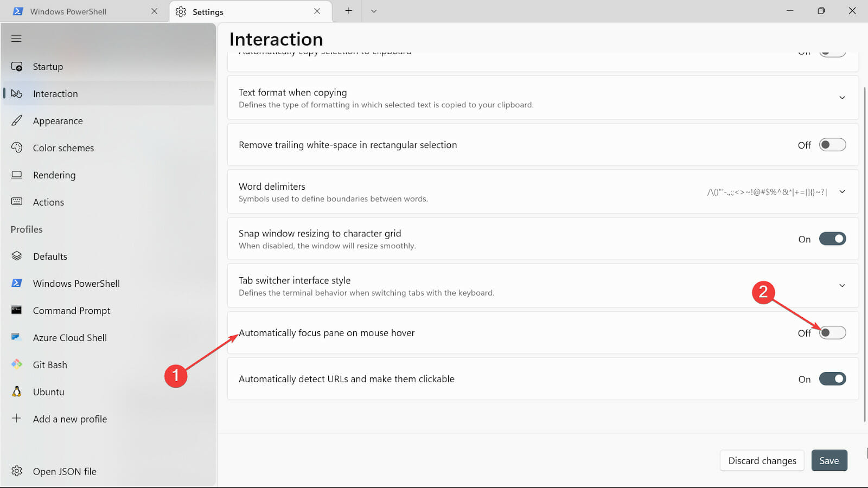Click the Ubuntu penguin icon
868x488 pixels.
pos(17,391)
